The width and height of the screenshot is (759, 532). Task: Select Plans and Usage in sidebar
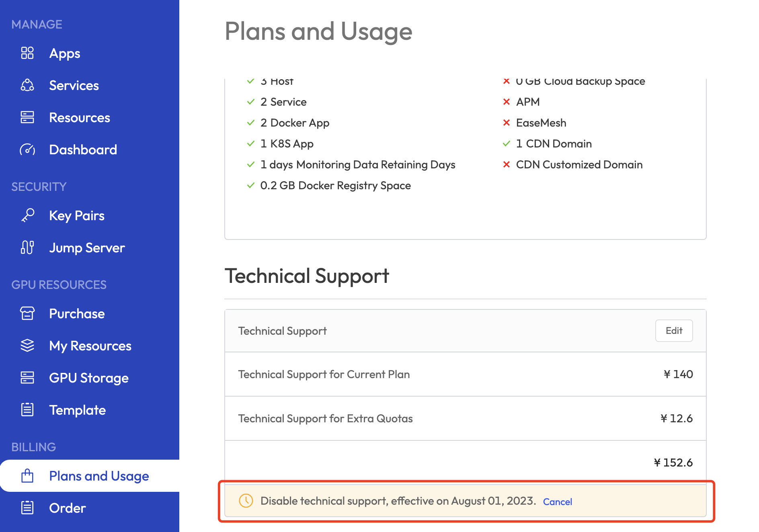pos(98,476)
